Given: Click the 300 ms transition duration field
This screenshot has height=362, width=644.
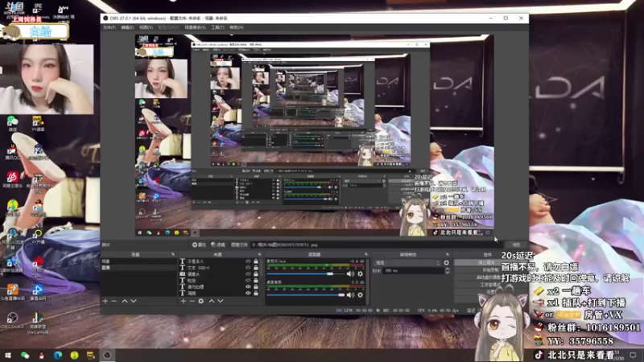Looking at the screenshot, I should click(x=413, y=271).
